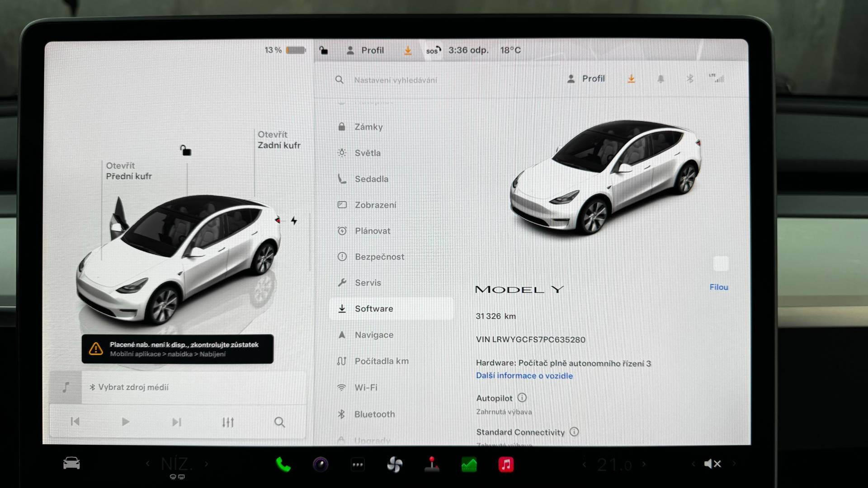The image size is (868, 488).
Task: Lower volume with the left chevron
Action: click(x=693, y=464)
